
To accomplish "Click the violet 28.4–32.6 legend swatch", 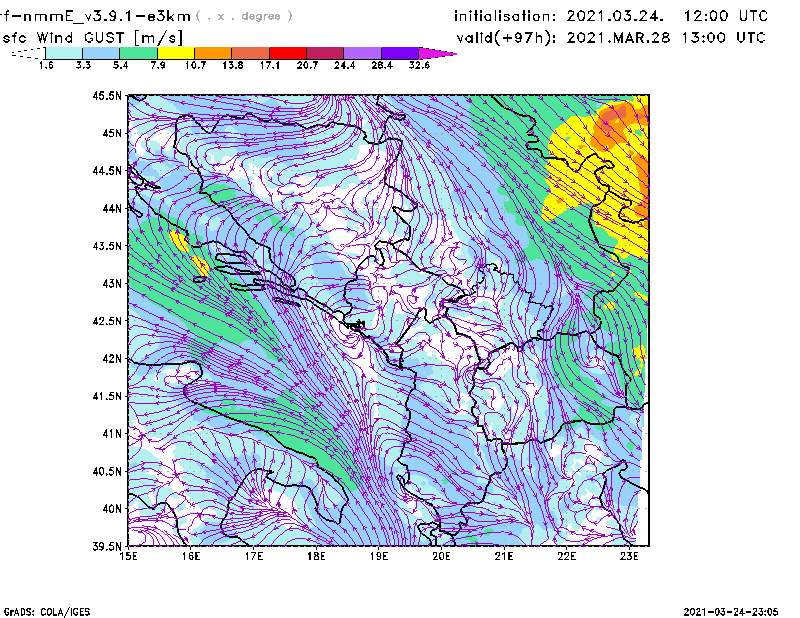I will pos(399,53).
